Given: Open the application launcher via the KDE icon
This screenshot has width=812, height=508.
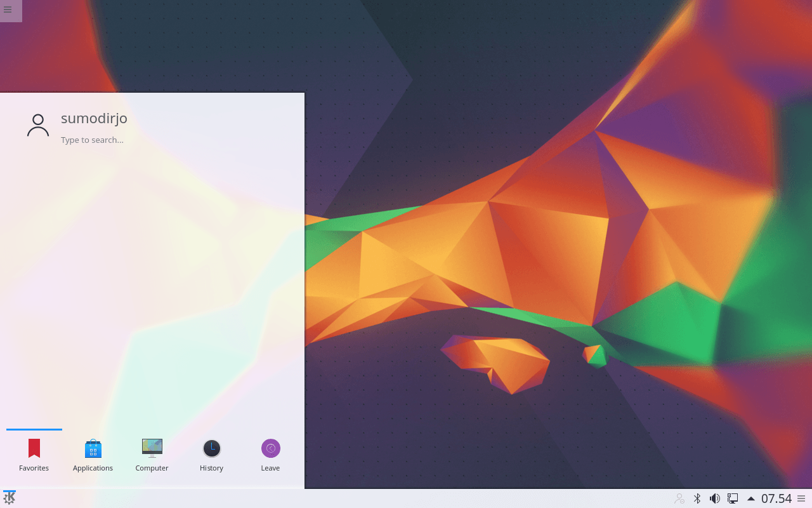Looking at the screenshot, I should tap(9, 498).
